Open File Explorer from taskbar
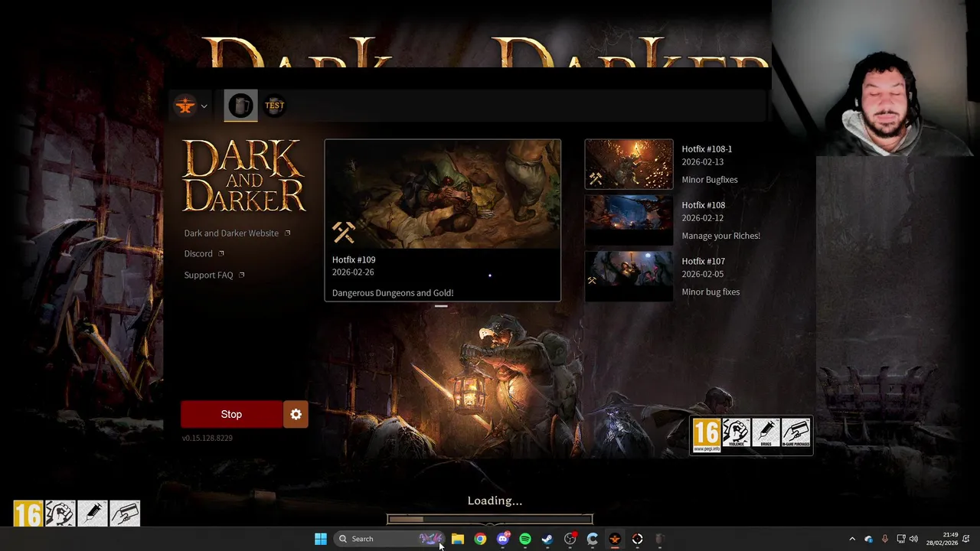The width and height of the screenshot is (980, 551). 458,539
